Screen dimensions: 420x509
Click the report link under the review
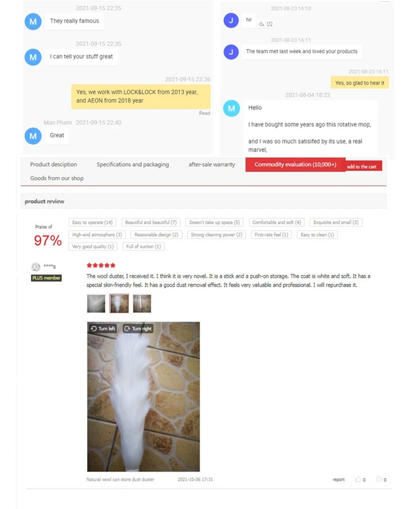click(338, 479)
